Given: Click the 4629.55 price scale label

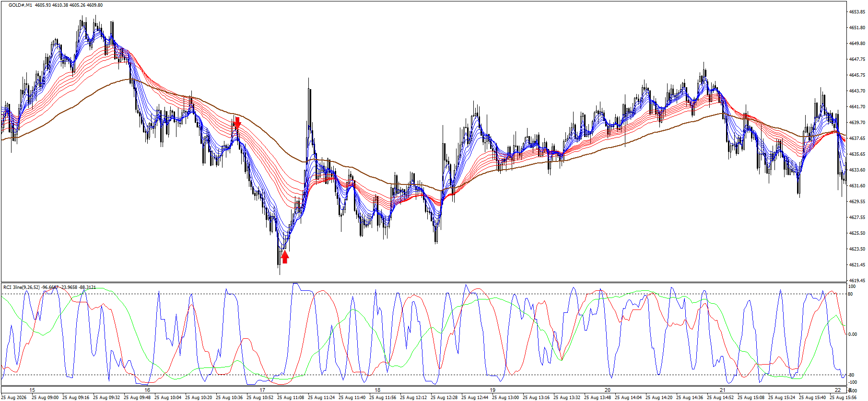Looking at the screenshot, I should point(857,202).
